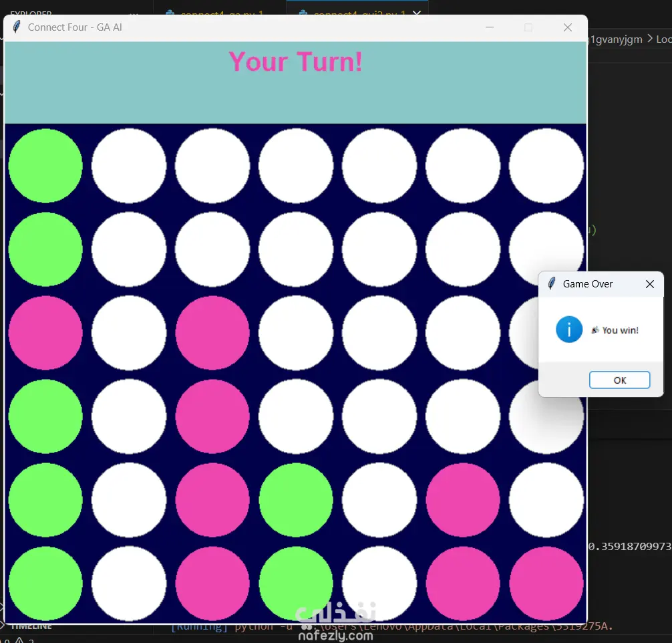Click the pink disc in seventh column, bottom row

pyautogui.click(x=546, y=584)
